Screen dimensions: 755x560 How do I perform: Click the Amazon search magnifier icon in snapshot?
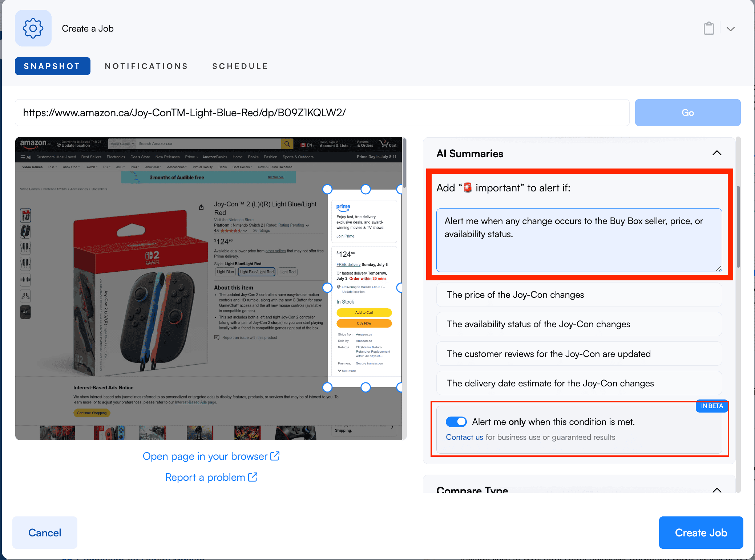point(287,144)
